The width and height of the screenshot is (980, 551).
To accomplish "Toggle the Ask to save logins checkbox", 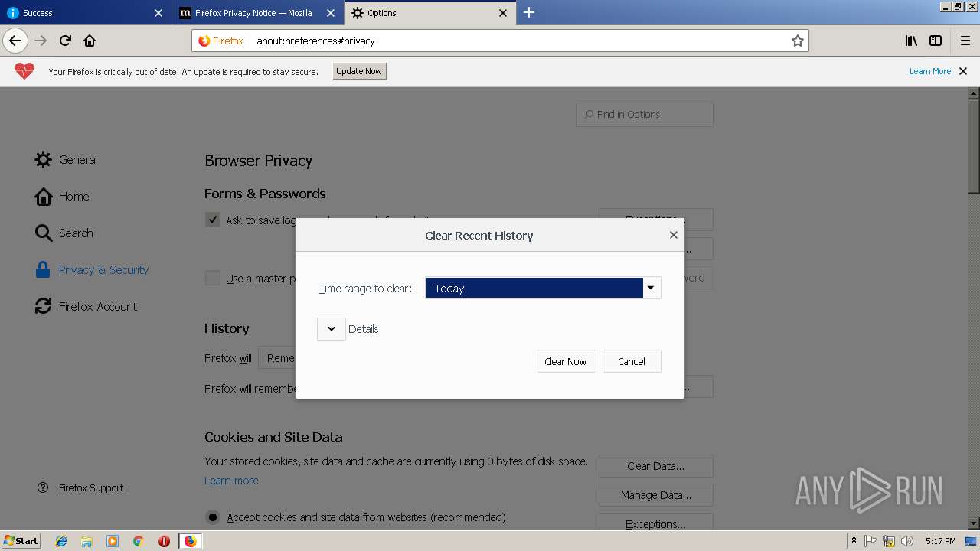I will pyautogui.click(x=213, y=220).
